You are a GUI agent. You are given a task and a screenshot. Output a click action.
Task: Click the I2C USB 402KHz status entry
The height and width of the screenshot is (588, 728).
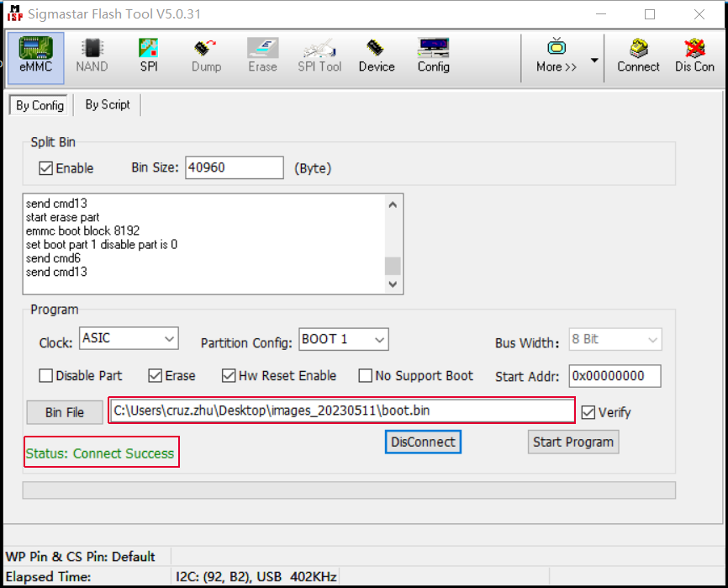(x=256, y=577)
